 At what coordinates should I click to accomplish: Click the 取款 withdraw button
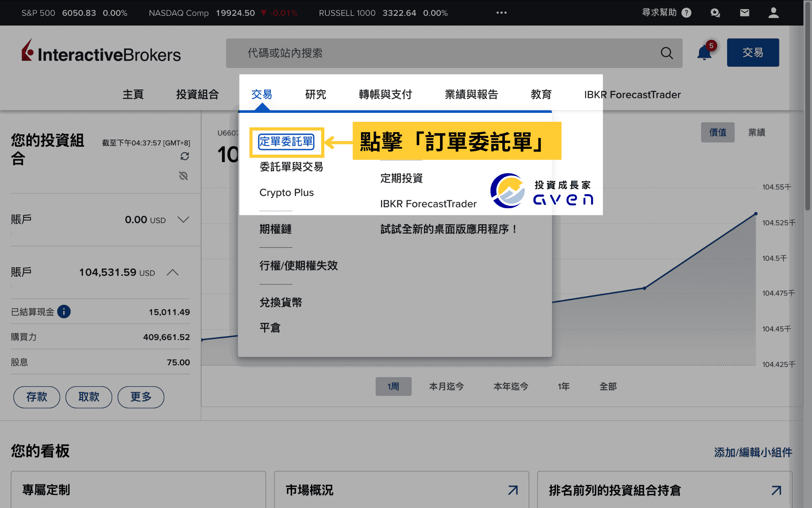click(x=89, y=397)
